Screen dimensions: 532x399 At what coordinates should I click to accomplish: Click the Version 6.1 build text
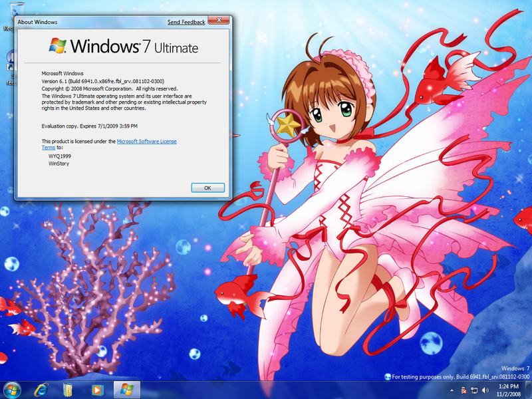tap(103, 81)
